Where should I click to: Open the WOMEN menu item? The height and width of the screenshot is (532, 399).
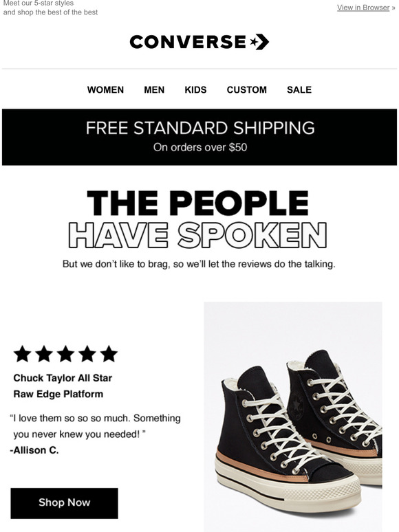tap(105, 89)
